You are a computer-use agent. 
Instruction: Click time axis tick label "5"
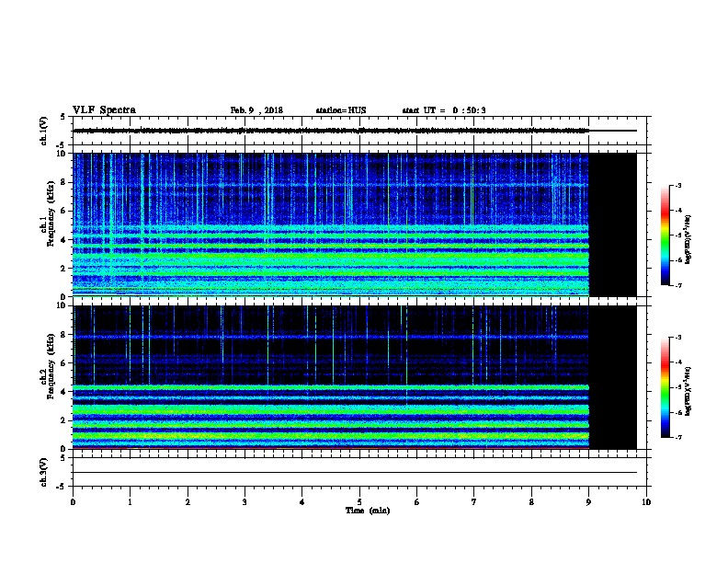359,501
